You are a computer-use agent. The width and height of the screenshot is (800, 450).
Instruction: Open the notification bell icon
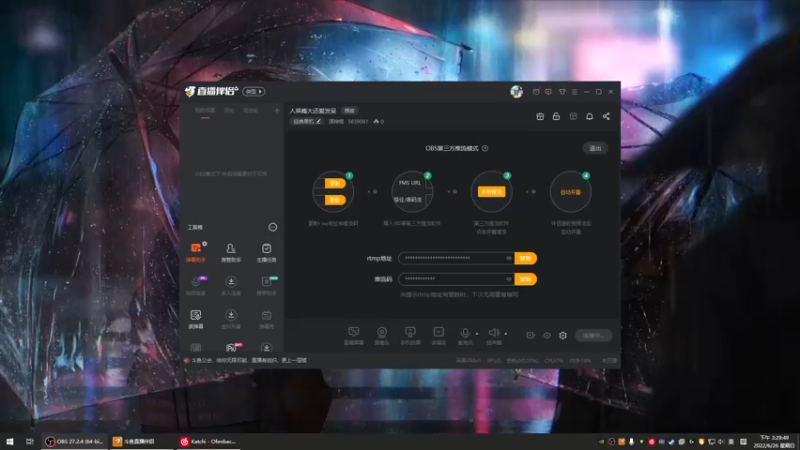pyautogui.click(x=589, y=116)
